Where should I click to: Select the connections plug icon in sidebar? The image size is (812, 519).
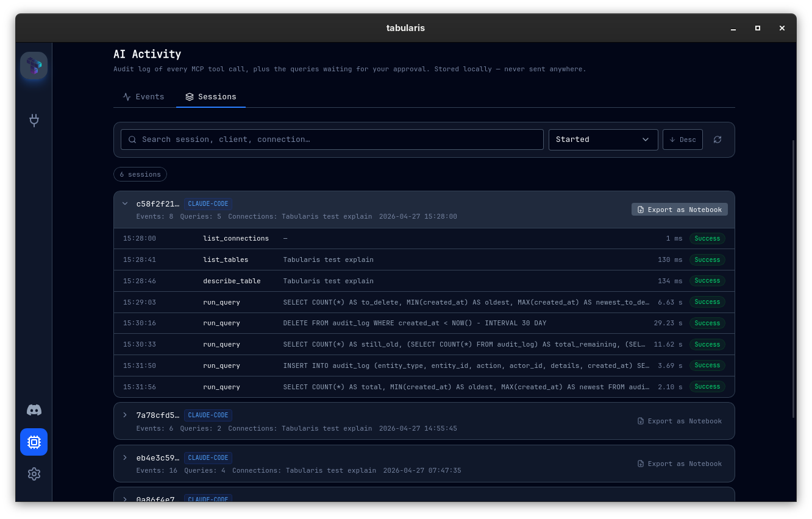pos(34,121)
